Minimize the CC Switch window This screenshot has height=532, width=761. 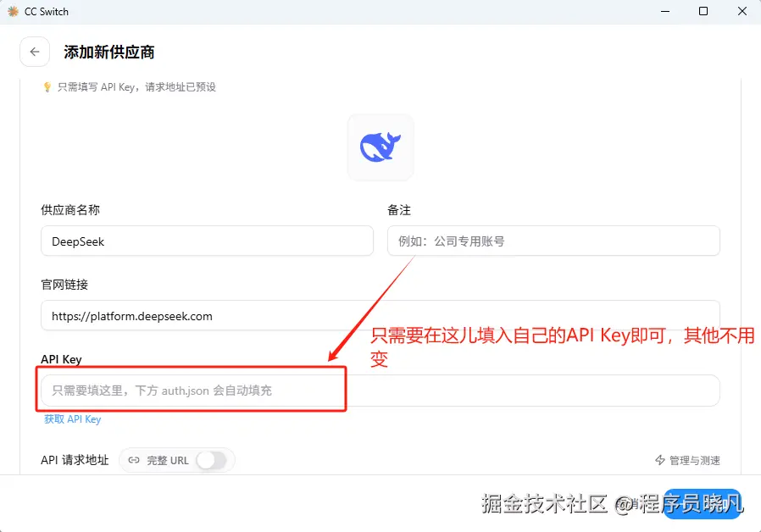[665, 11]
